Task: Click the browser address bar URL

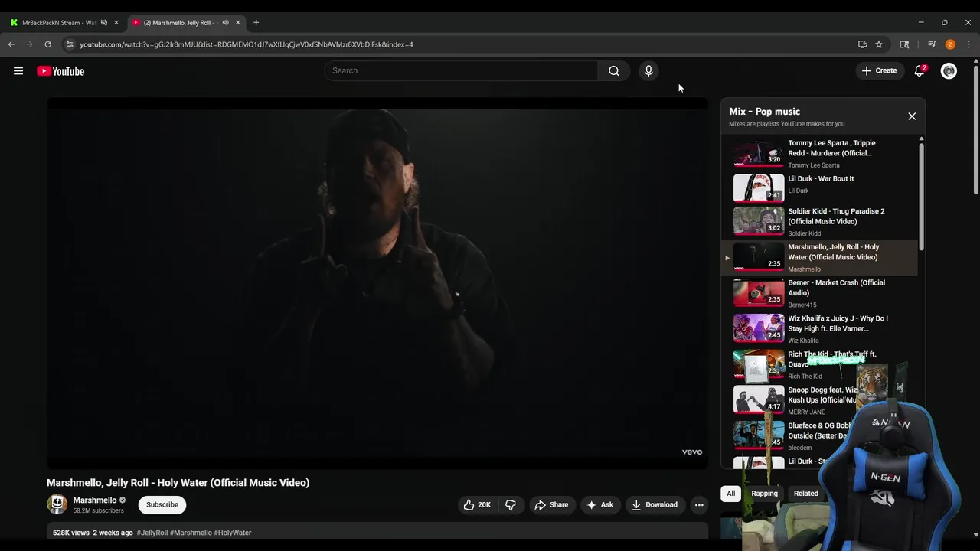Action: pos(247,44)
